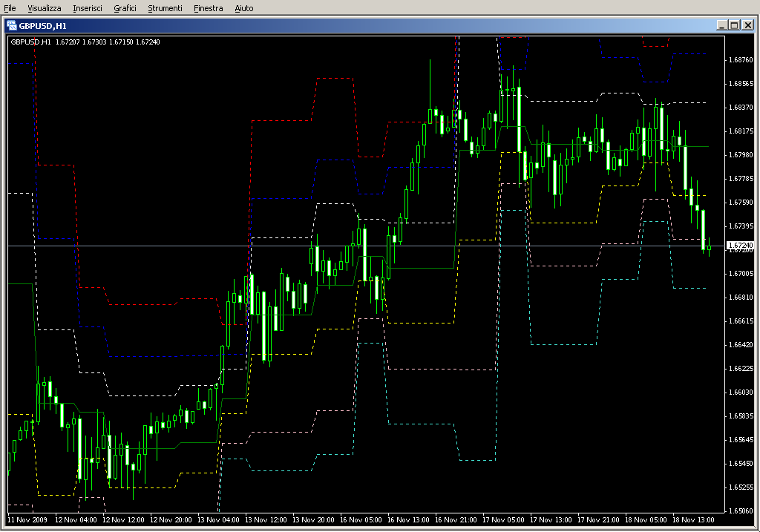Screen dimensions: 760x532
Task: Select the 18 Nov 13:00 time axis label
Action: pos(692,520)
